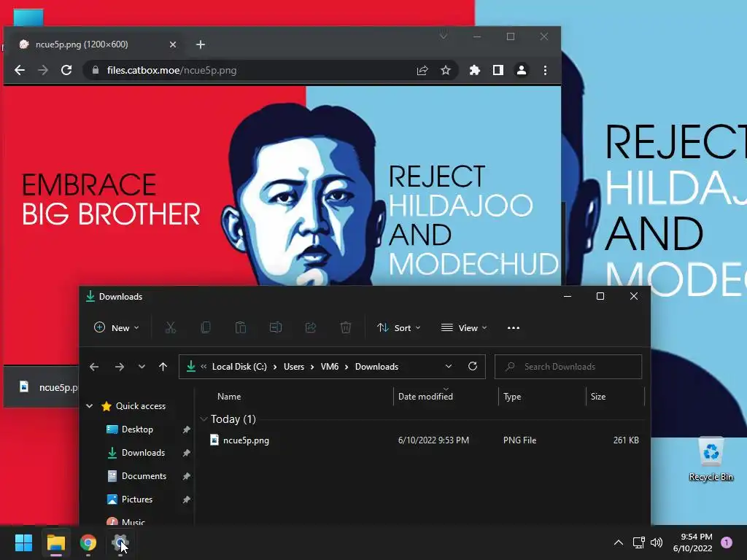Open Chrome's Extensions puzzle icon
Screen dimensions: 747x560
point(474,71)
